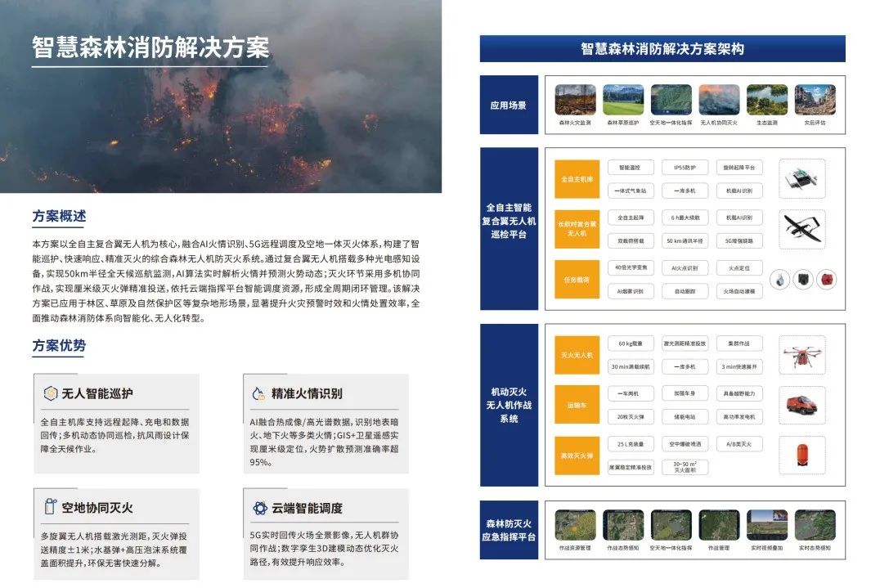Select the 森林防灭火应急指挥平台 section tab
Image resolution: width=880 pixels, height=588 pixels.
pos(509,530)
